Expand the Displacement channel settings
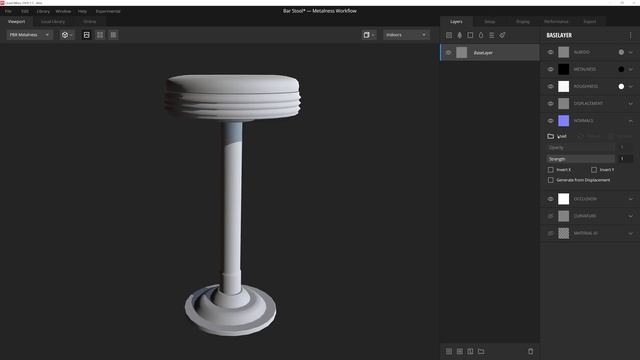This screenshot has height=360, width=640. [x=631, y=104]
